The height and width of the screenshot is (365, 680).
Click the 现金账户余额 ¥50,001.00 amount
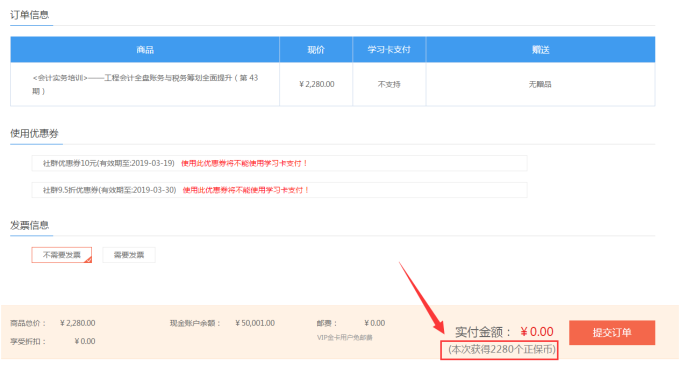coord(255,323)
